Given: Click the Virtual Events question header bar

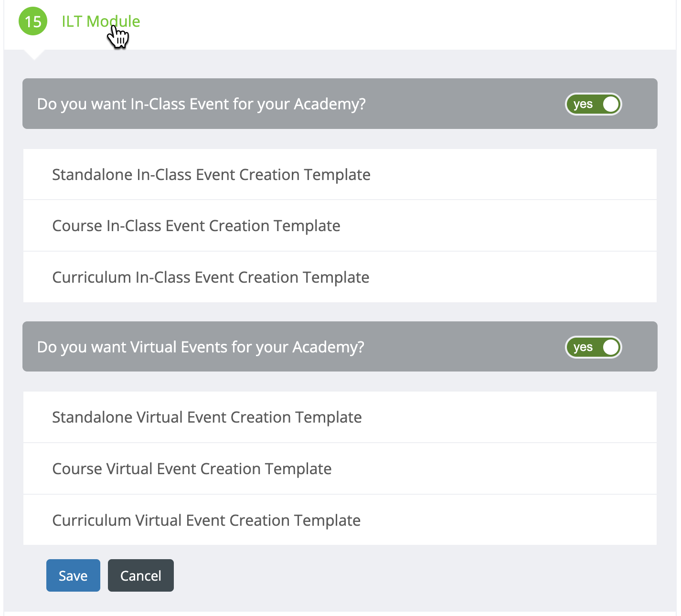Looking at the screenshot, I should pos(454,347).
